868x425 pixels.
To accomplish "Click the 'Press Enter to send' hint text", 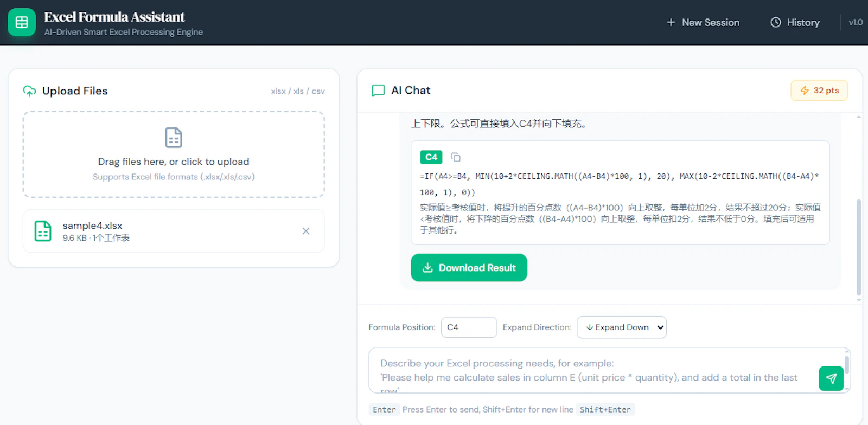I will point(488,410).
